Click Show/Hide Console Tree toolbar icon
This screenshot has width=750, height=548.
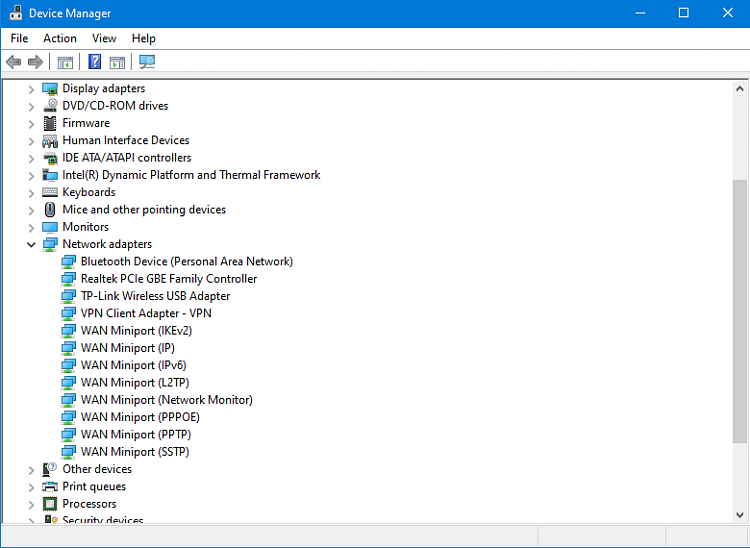(65, 62)
